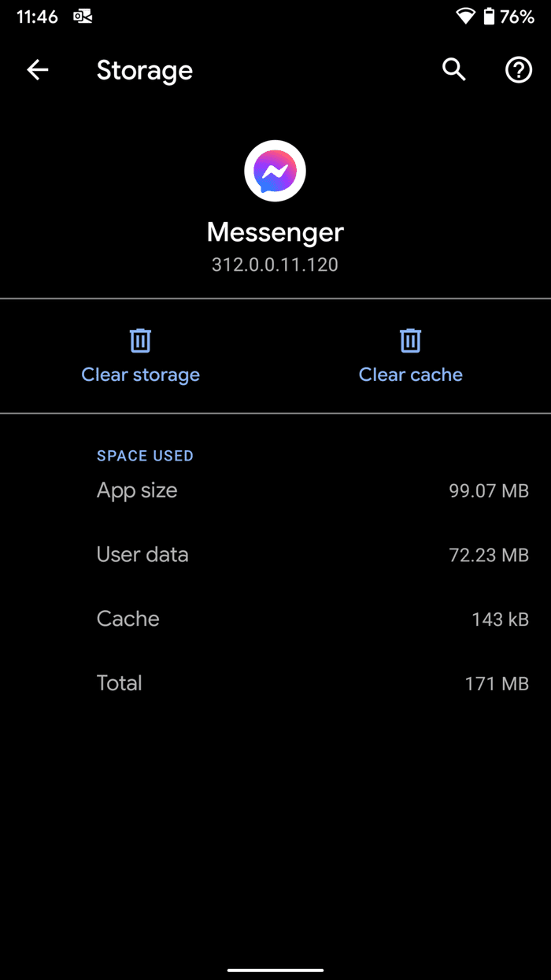This screenshot has height=980, width=551.
Task: Tap the battery status icon
Action: click(489, 17)
